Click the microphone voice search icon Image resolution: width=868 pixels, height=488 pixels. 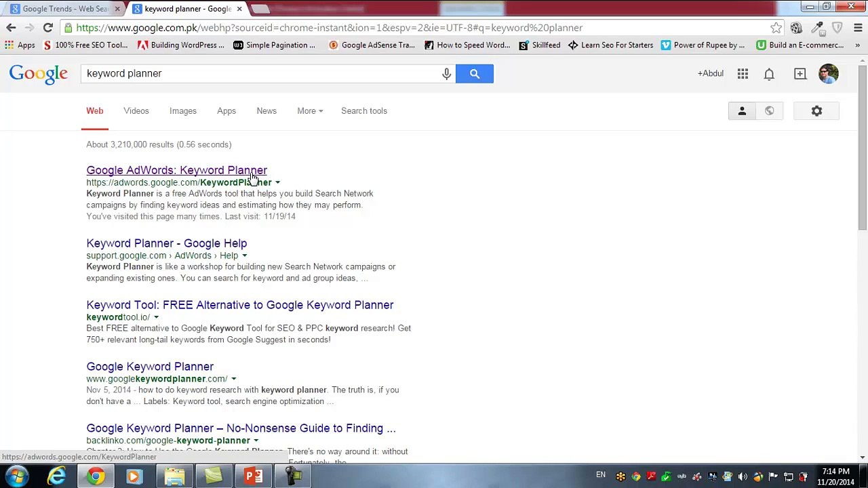click(x=446, y=73)
